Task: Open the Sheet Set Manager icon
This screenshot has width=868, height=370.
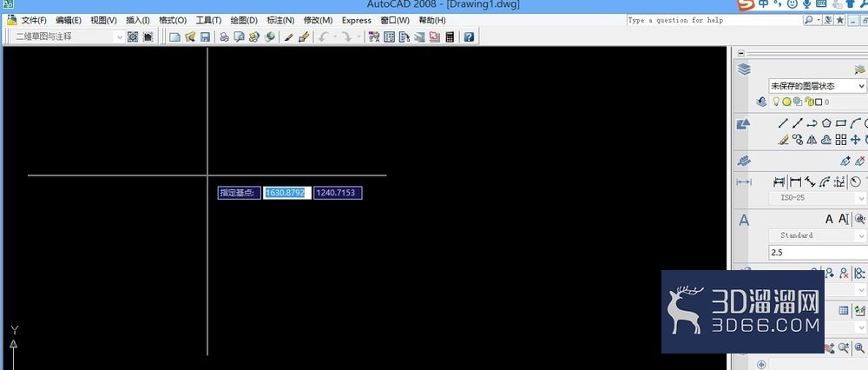Action: tap(419, 37)
